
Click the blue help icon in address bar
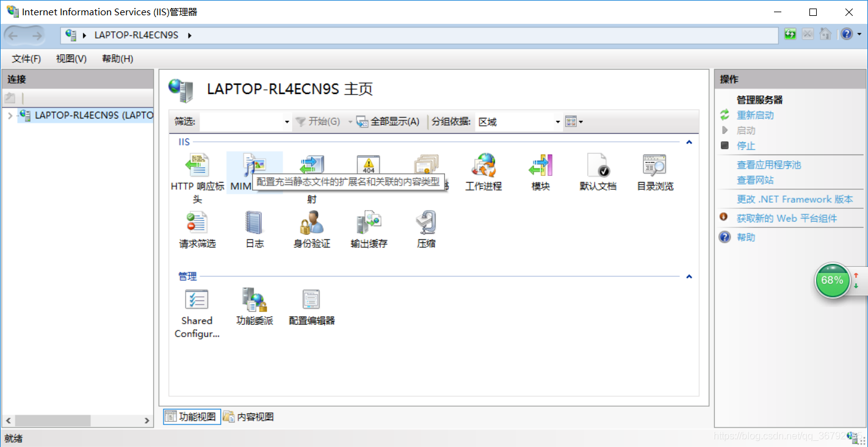pyautogui.click(x=846, y=34)
